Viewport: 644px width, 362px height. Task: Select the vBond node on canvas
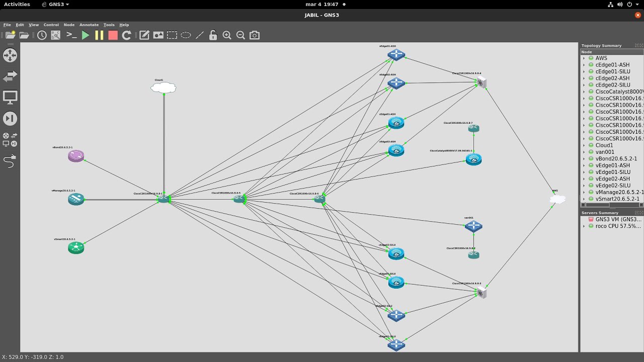[x=76, y=156]
